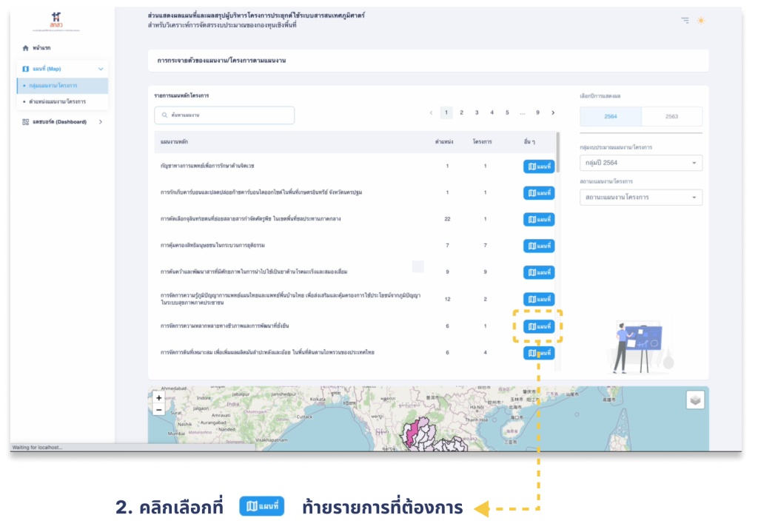
Task: Zoom out the map with minus button
Action: coord(158,409)
